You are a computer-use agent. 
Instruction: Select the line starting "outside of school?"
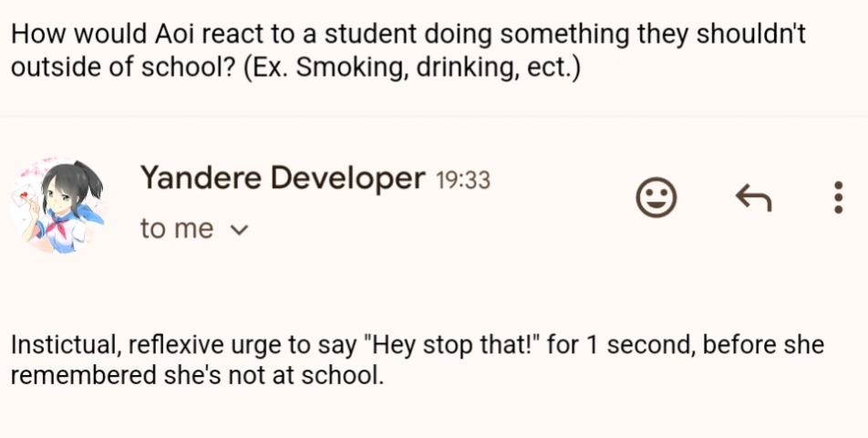click(x=295, y=69)
